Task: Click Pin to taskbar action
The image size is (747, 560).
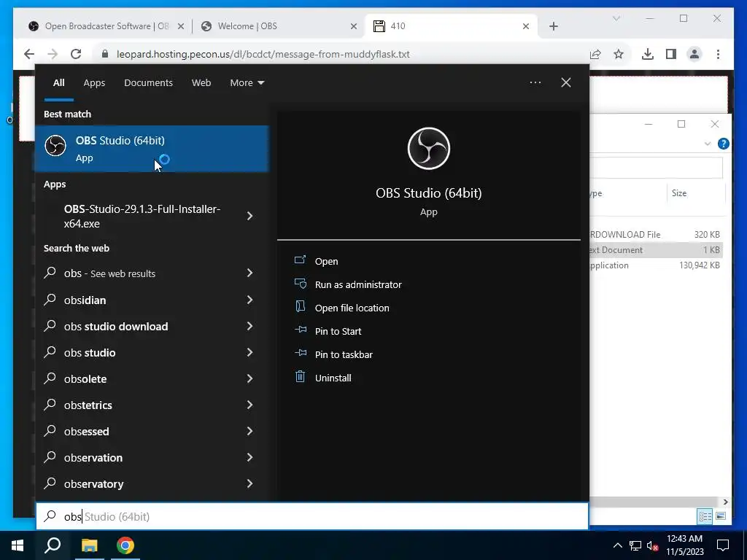Action: coord(344,355)
